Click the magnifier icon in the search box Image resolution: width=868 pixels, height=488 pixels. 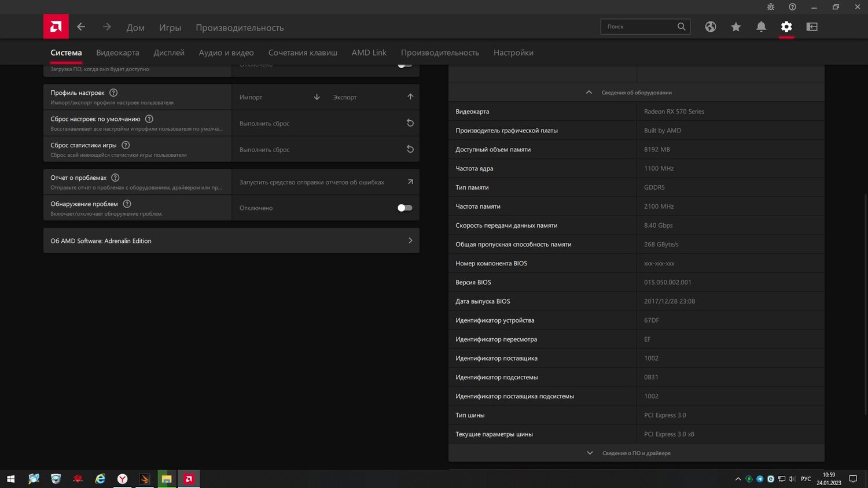click(x=682, y=27)
